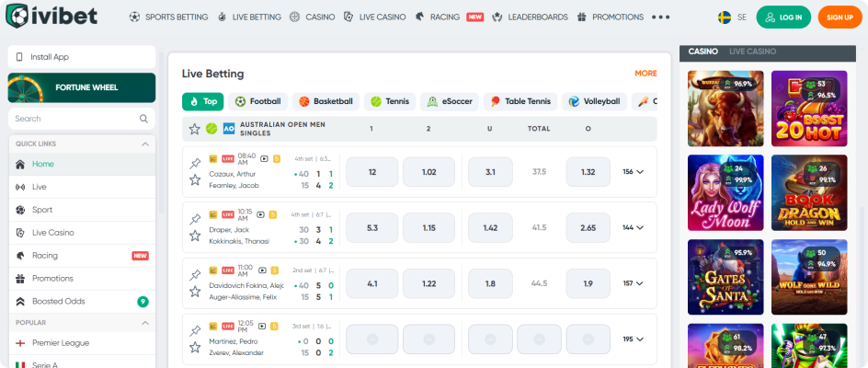Pin the Draper vs Kokkinakis match
Viewport: 868px width, 368px height.
tap(195, 220)
